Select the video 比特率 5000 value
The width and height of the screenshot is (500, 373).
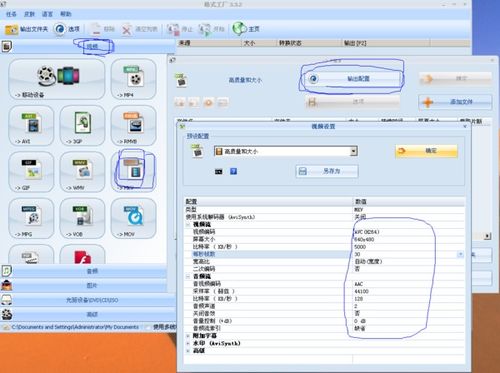[408, 247]
